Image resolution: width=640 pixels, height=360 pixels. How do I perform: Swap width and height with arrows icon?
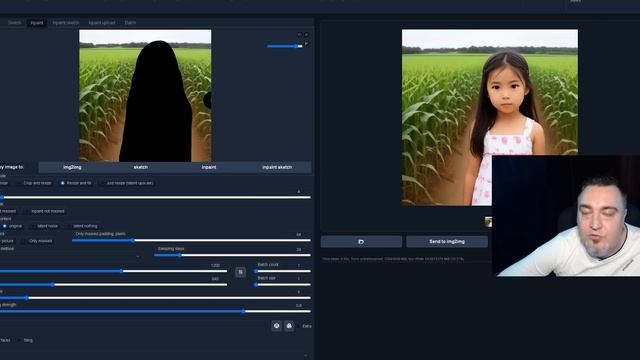click(240, 272)
